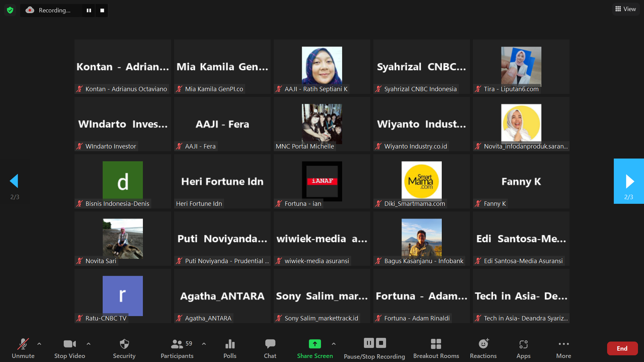This screenshot has height=362, width=644.
Task: Expand audio options arrow next to Unmute
Action: tap(39, 344)
